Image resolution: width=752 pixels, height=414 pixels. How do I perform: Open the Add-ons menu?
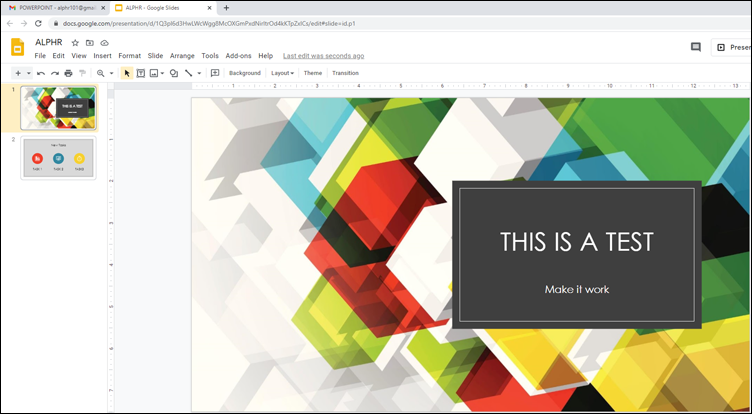click(238, 56)
